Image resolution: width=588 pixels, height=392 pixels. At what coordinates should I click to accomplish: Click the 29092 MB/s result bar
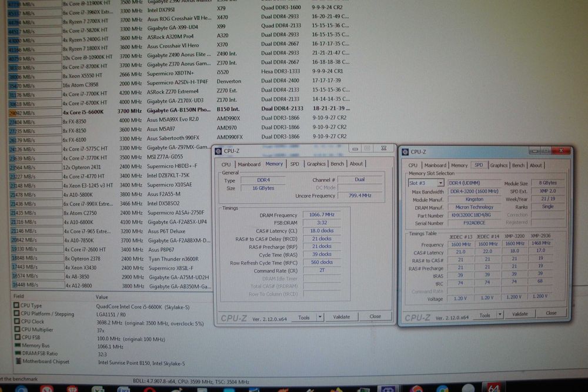coord(35,112)
